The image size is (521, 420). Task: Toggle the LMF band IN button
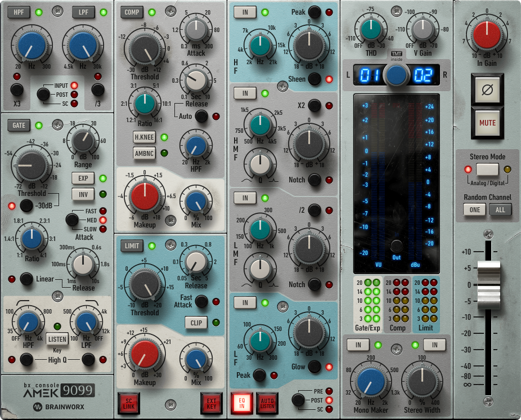(245, 198)
